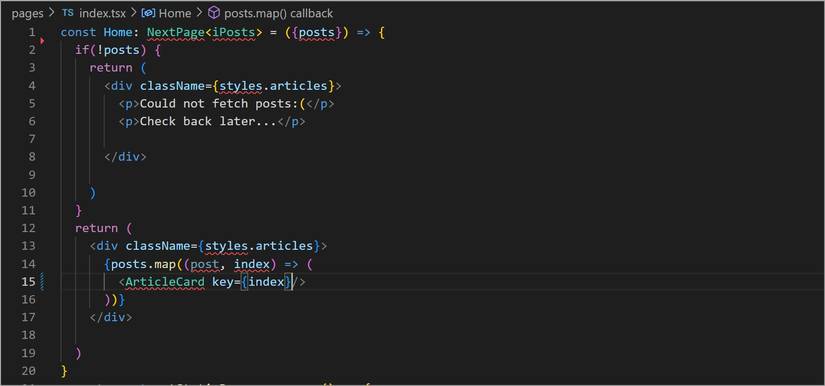Click the closing brackets on line 16
Viewport: 825px width, 386px height.
(x=114, y=300)
